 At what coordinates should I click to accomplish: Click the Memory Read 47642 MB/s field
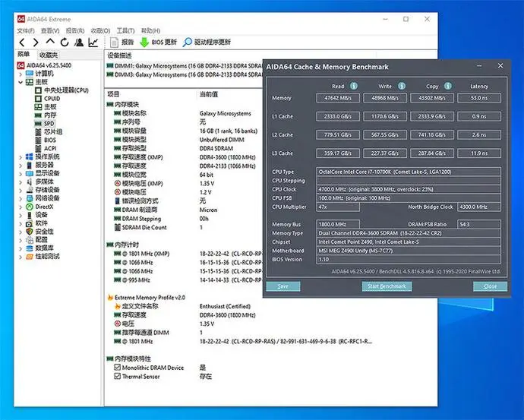tap(338, 98)
